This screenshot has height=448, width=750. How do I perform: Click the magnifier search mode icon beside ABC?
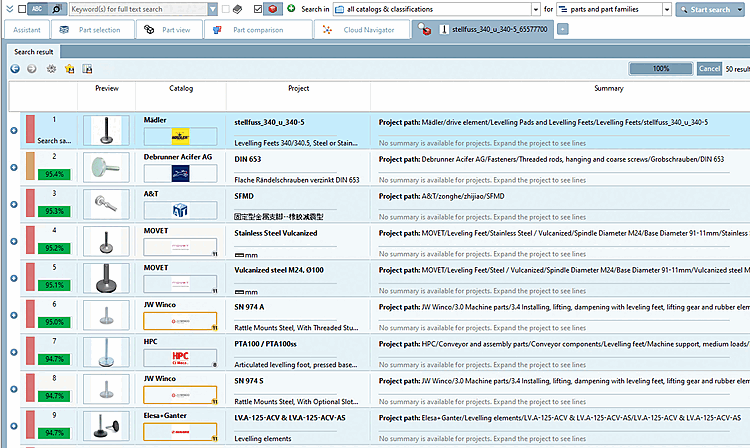(56, 9)
